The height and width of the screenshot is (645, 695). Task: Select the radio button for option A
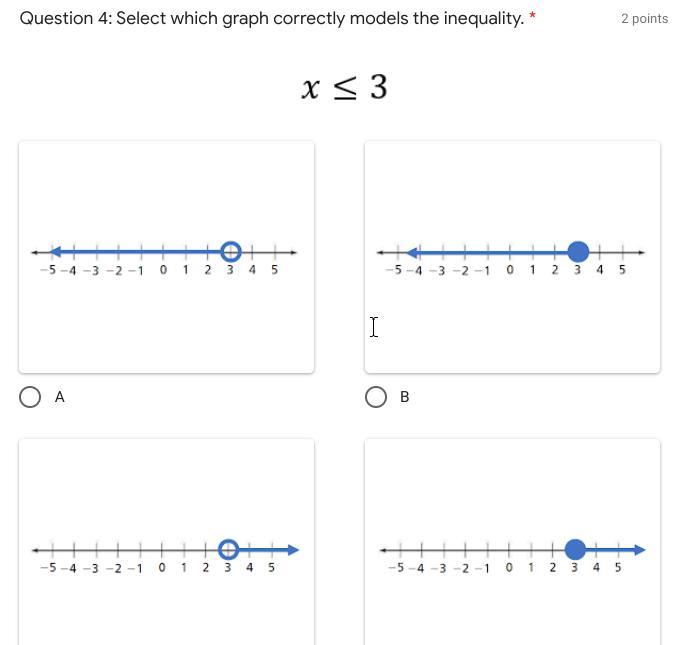(x=30, y=397)
